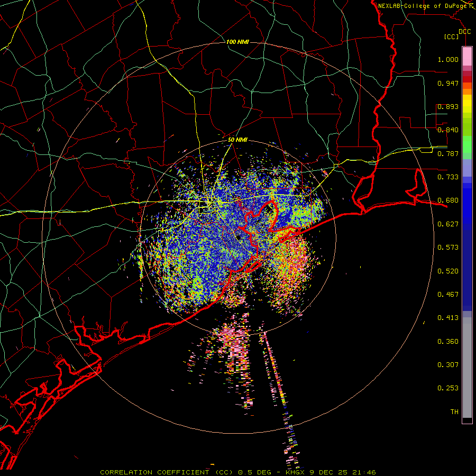Viewport: 476px width, 476px height.
Task: Click the TH threshold label in legend
Action: (x=454, y=412)
